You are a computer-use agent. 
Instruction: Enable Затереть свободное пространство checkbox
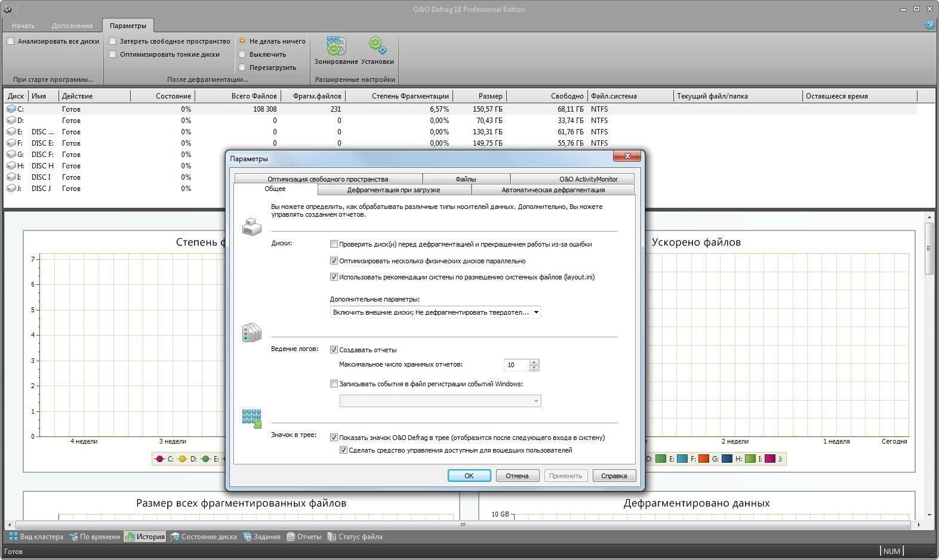point(112,41)
